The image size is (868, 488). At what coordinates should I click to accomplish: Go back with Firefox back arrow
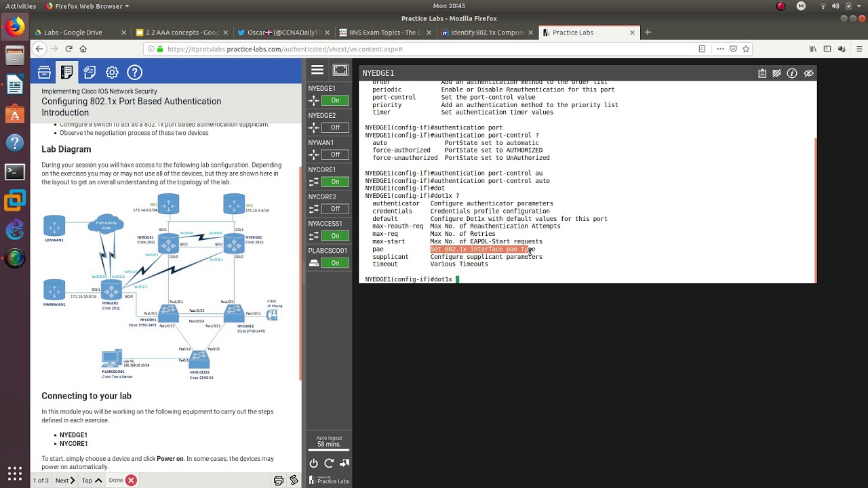39,49
